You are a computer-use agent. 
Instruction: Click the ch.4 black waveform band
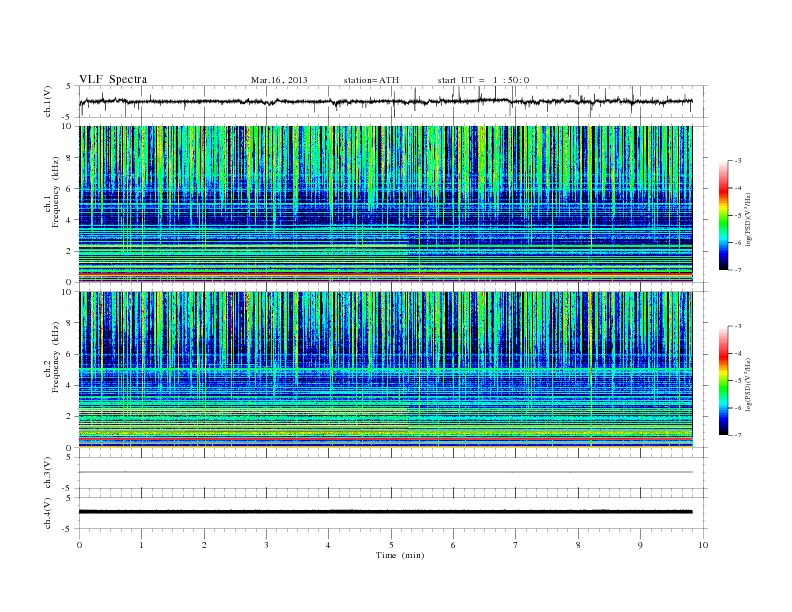click(x=385, y=512)
